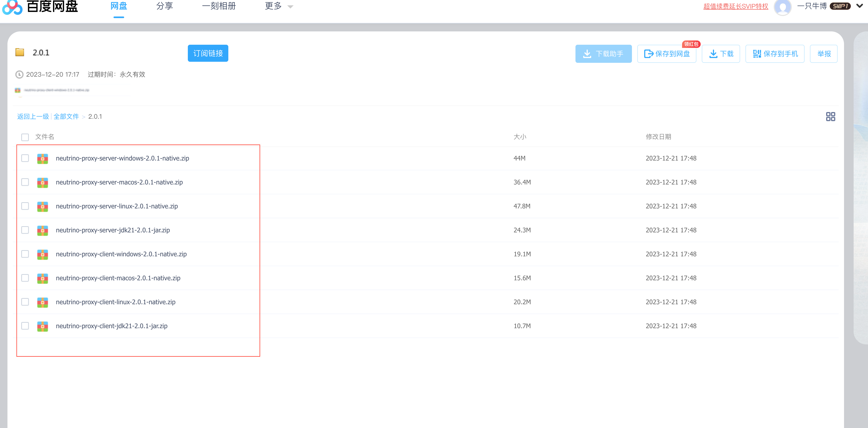Viewport: 868px width, 428px height.
Task: Click zip icon of client-jdk21 file
Action: pos(42,326)
